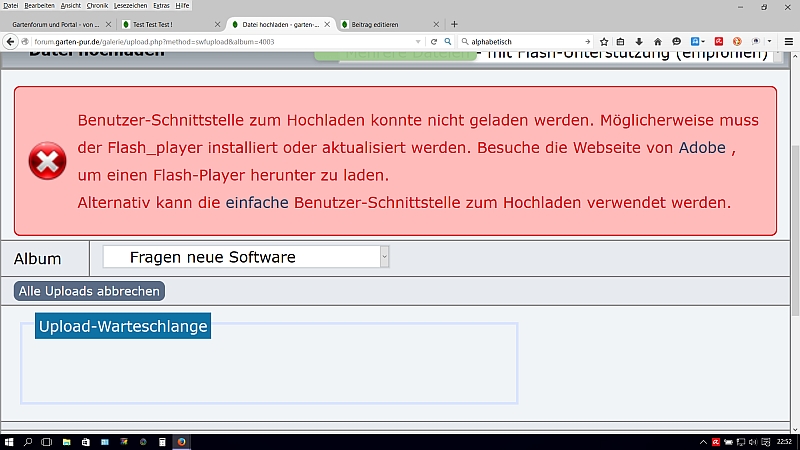Switch to the Test Test Test tab
The height and width of the screenshot is (450, 800).
160,23
